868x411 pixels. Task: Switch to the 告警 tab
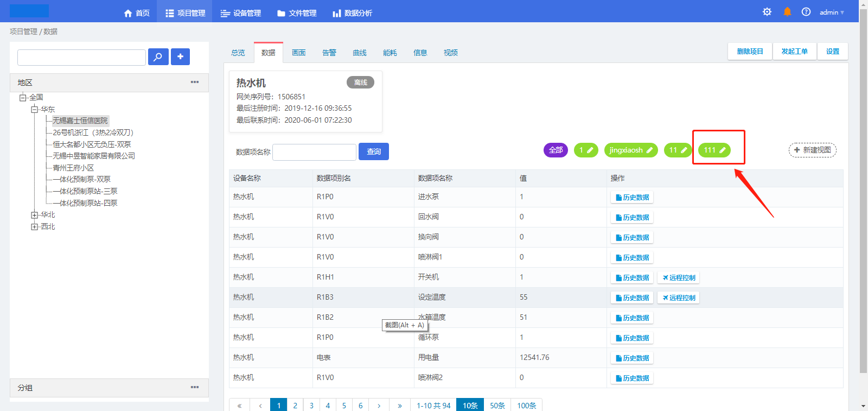pos(329,53)
